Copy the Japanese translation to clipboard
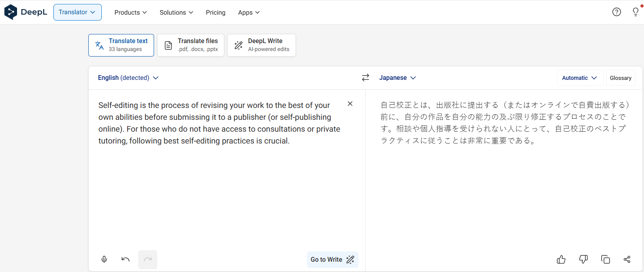The height and width of the screenshot is (272, 644). [606, 259]
